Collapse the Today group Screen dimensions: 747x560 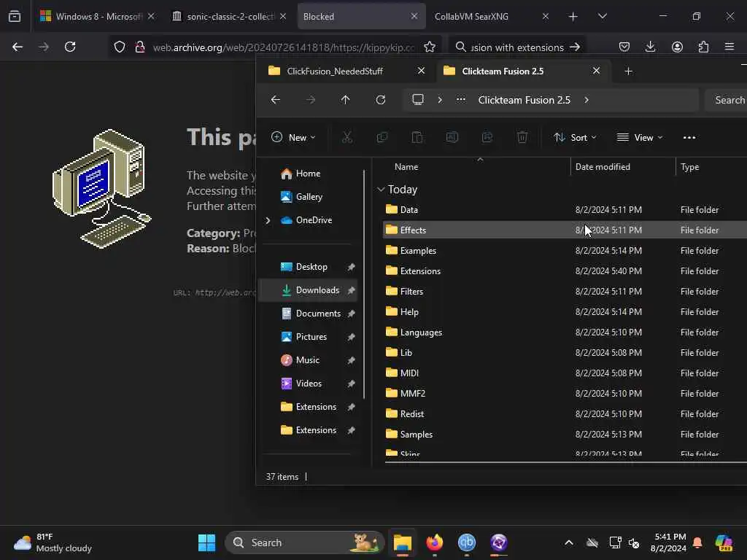point(381,190)
